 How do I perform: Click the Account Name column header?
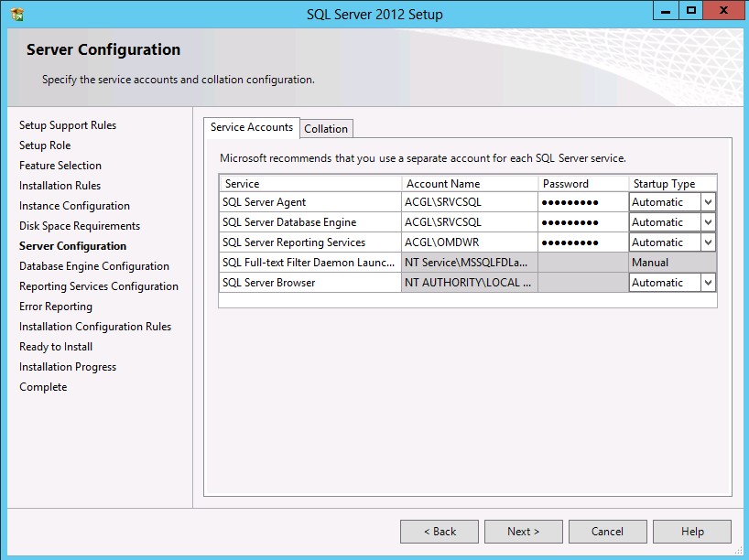[470, 184]
